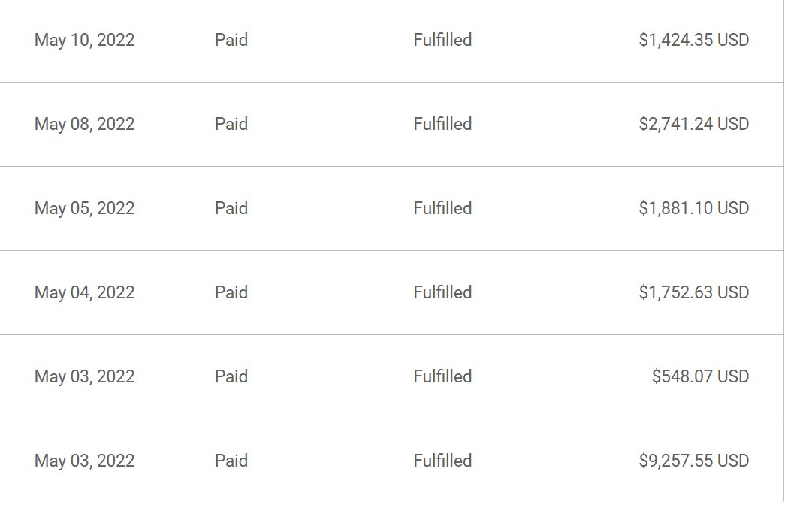Image resolution: width=812 pixels, height=529 pixels.
Task: Select the $2,741.24 USD amount
Action: pyautogui.click(x=693, y=124)
